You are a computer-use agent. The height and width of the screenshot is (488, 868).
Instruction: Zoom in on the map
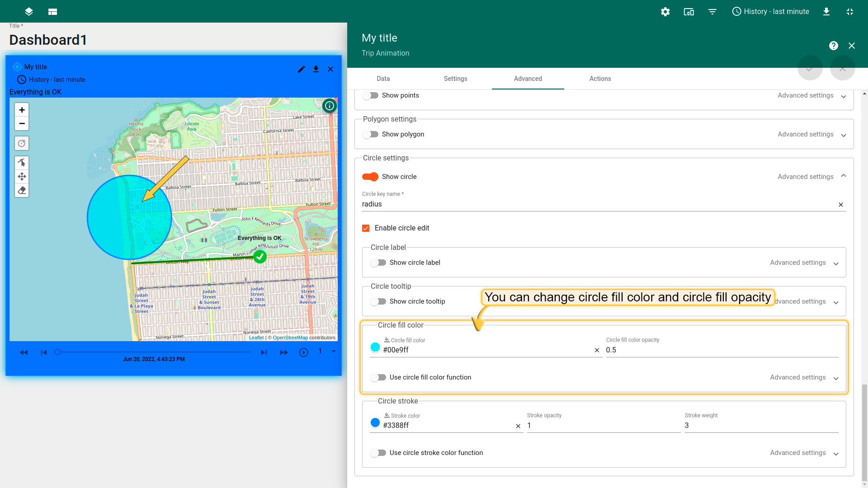click(22, 110)
